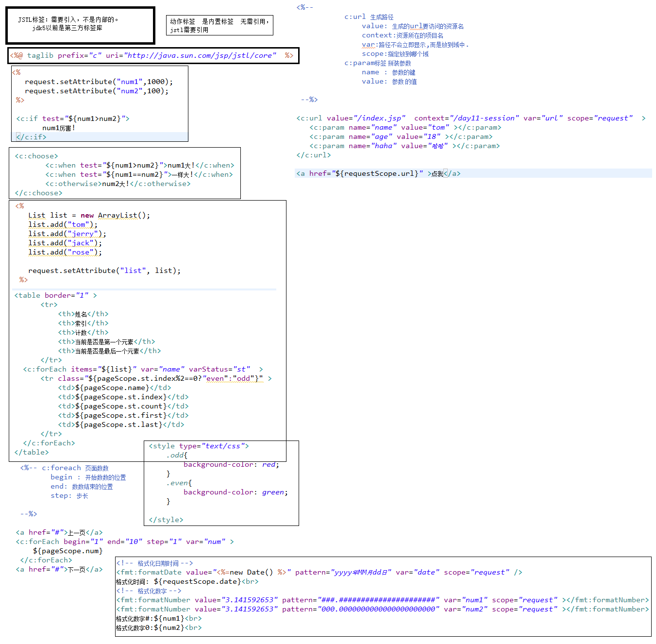
Task: Click the c:otherwise 'num2大!' line
Action: pyautogui.click(x=118, y=184)
